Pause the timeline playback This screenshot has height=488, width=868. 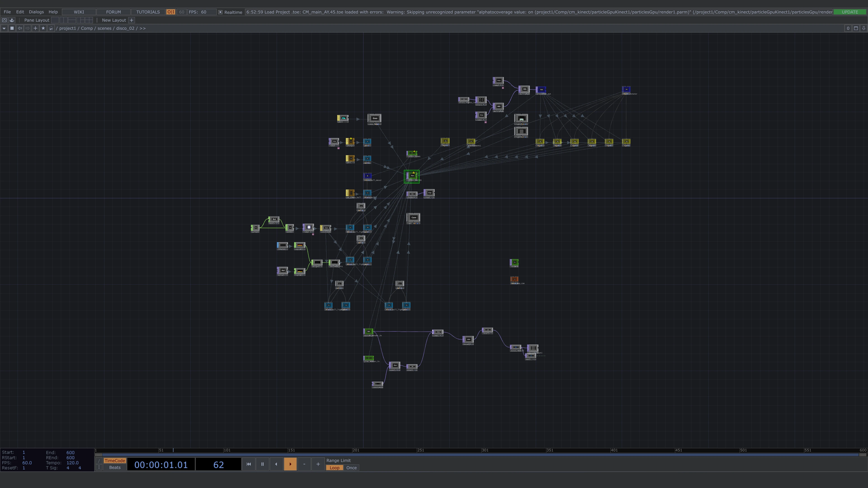262,464
